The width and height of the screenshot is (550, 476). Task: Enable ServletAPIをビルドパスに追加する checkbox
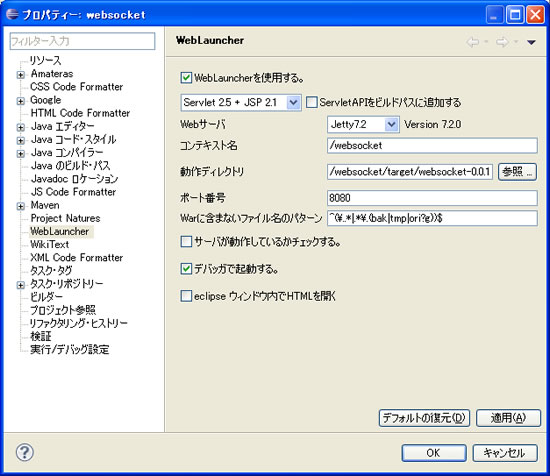tap(311, 102)
